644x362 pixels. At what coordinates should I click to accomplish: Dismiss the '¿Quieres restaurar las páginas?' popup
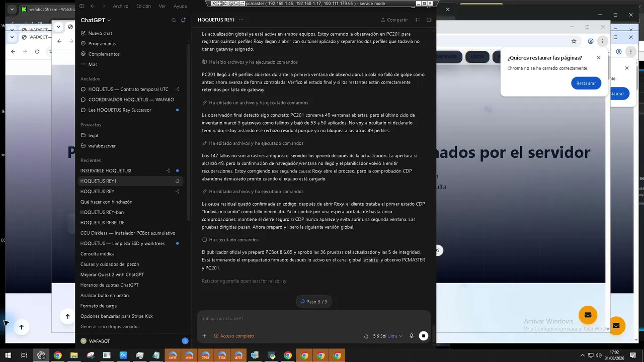point(599,58)
